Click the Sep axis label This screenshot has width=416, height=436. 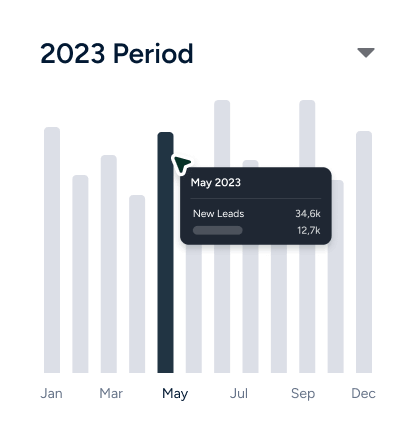[x=303, y=394]
